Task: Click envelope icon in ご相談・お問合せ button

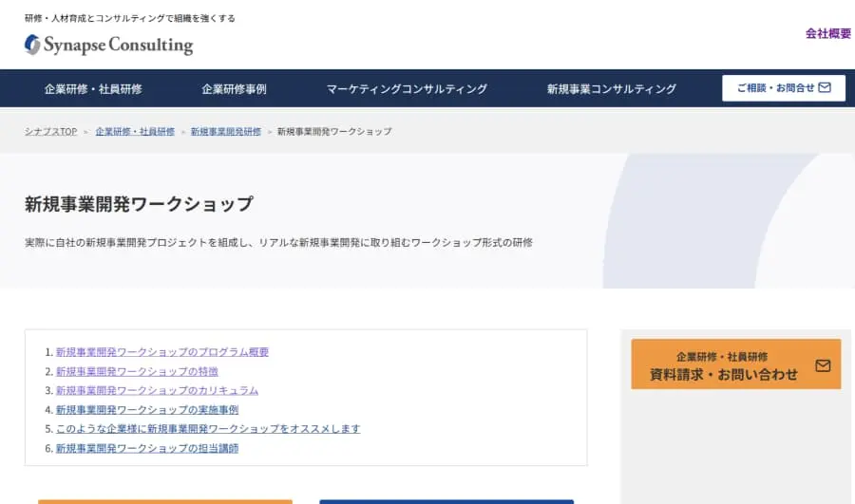Action: (825, 87)
